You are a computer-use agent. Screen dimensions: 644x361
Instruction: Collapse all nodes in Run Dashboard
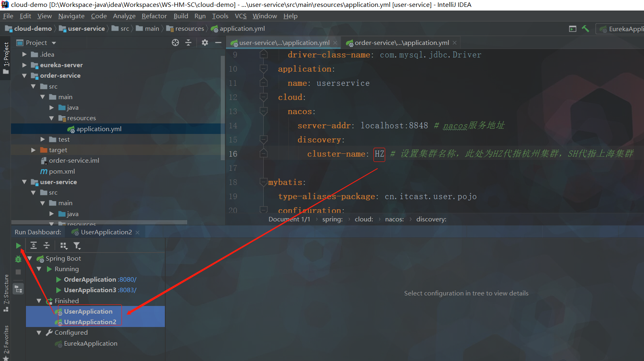pyautogui.click(x=47, y=246)
